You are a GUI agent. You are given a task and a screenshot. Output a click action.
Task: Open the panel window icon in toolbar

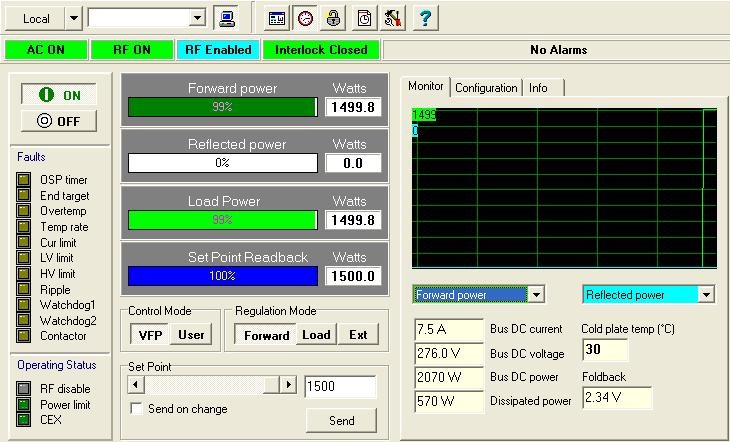pos(277,18)
